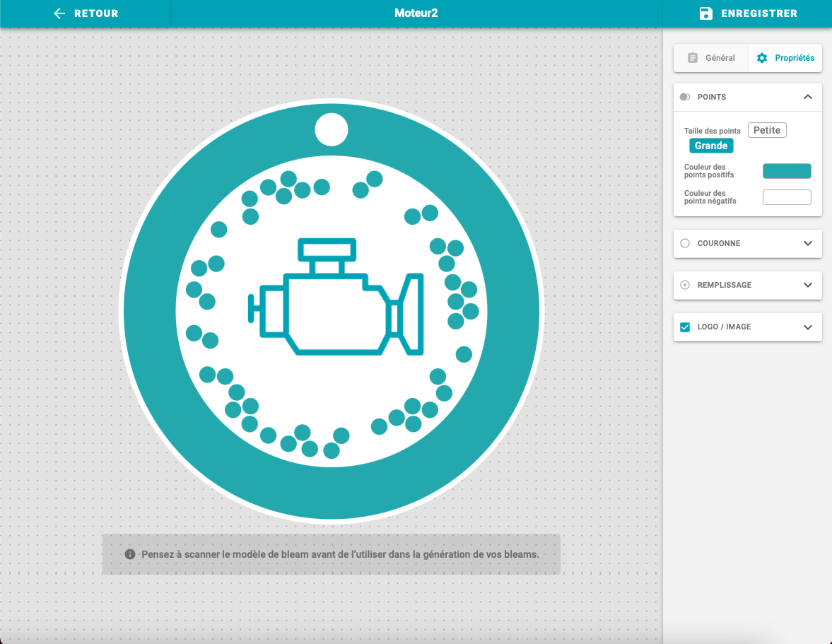
Task: Click the REMPLISSAGE fill icon
Action: point(685,285)
